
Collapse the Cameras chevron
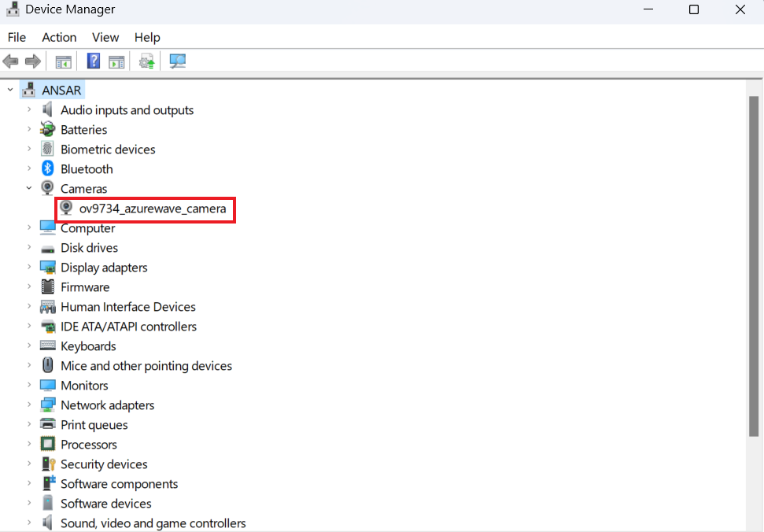(29, 188)
